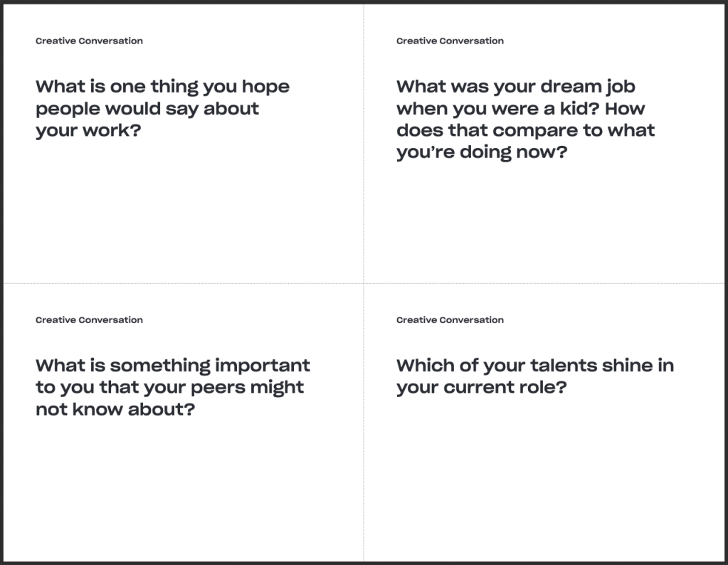Image resolution: width=728 pixels, height=565 pixels.
Task: Click the line 'people would say about'
Action: pos(147,109)
